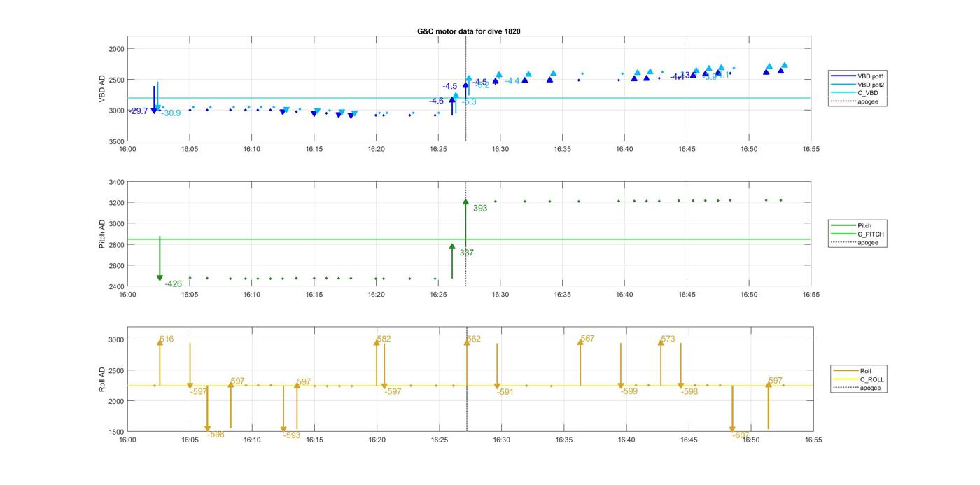
Task: Click the '3400' y-axis tick label
Action: [116, 183]
